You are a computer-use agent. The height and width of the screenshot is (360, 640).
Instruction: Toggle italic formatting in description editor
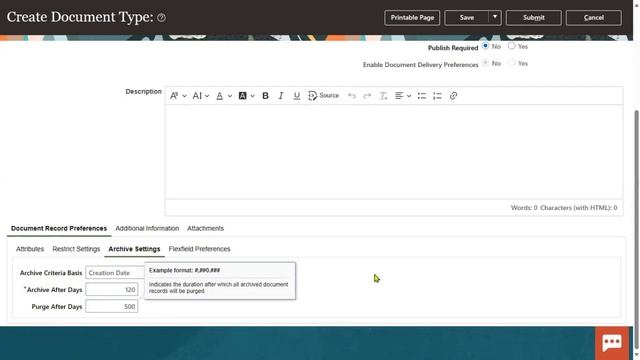tap(281, 96)
